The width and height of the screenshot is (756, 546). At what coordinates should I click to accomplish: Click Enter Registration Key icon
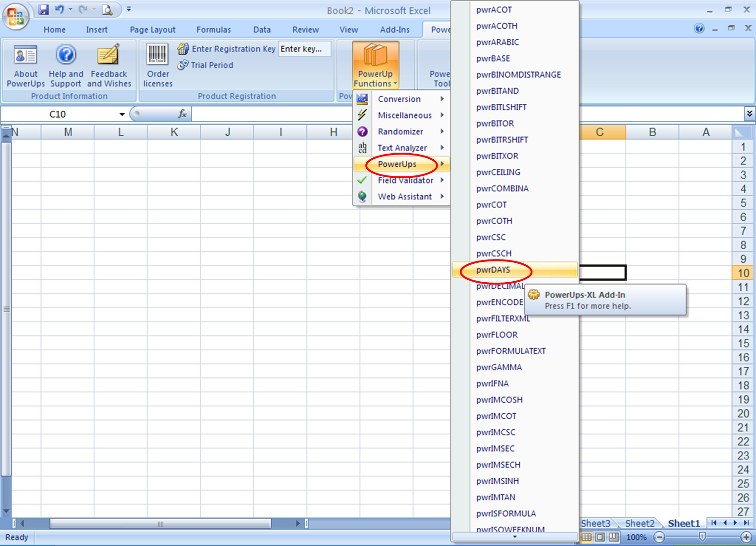coord(183,48)
